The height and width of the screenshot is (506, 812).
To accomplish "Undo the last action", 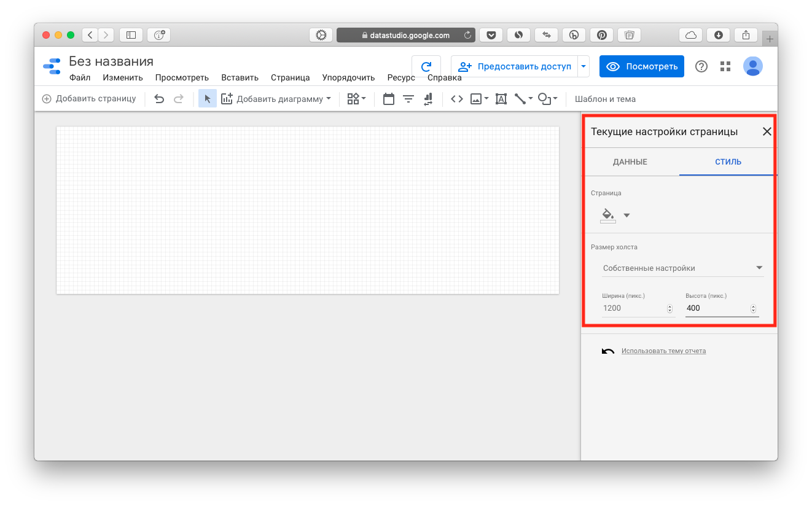I will (159, 99).
